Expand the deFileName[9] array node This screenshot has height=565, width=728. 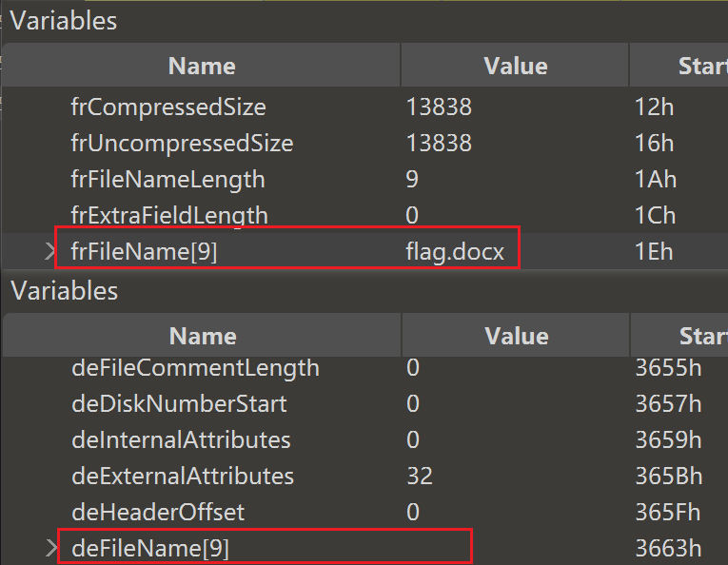(51, 548)
